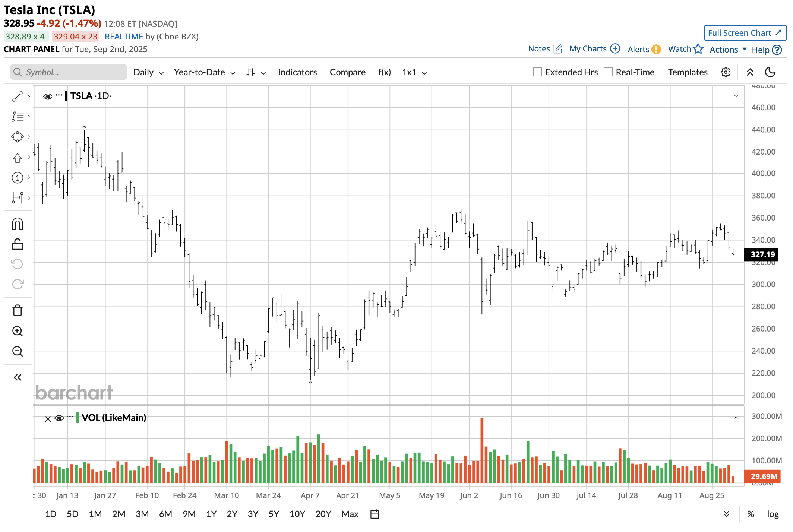Viewport: 793px width, 532px height.
Task: Select the 3M time range
Action: pos(142,514)
